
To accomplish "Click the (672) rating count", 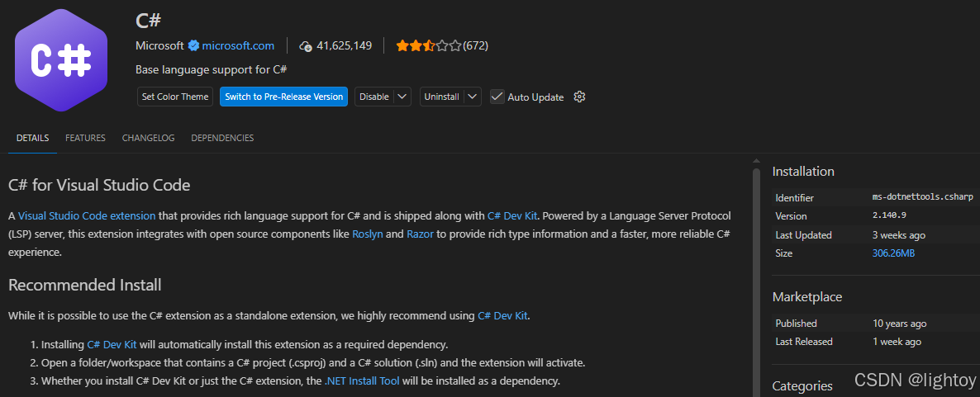I will (476, 45).
